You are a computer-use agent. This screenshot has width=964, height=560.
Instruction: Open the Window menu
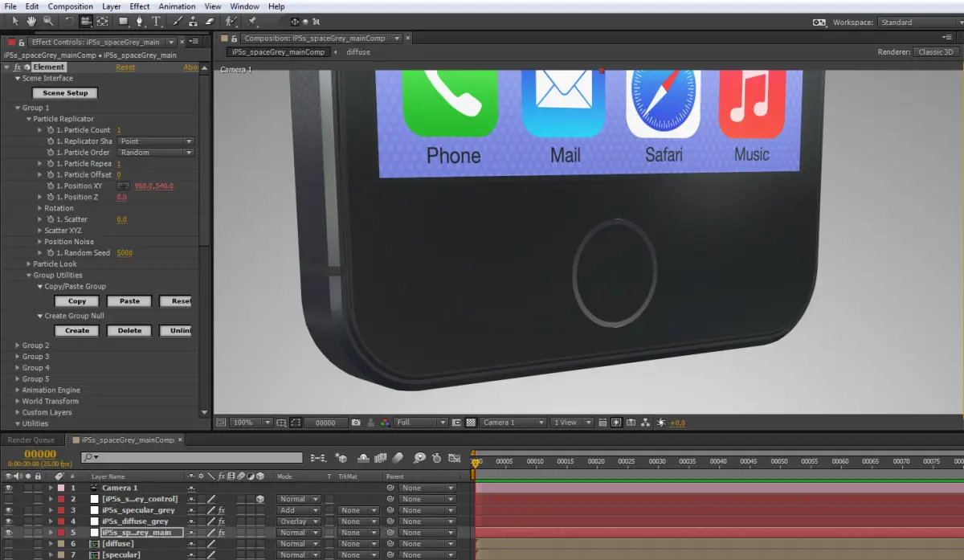245,6
